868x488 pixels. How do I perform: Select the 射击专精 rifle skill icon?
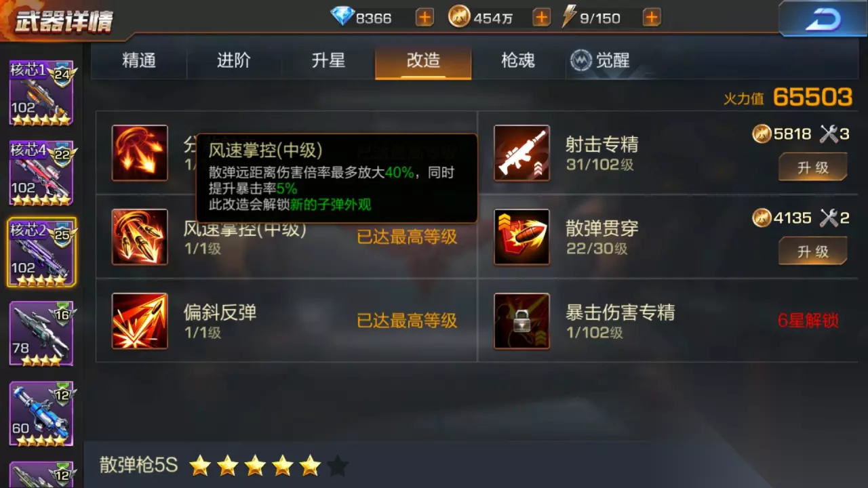click(521, 152)
